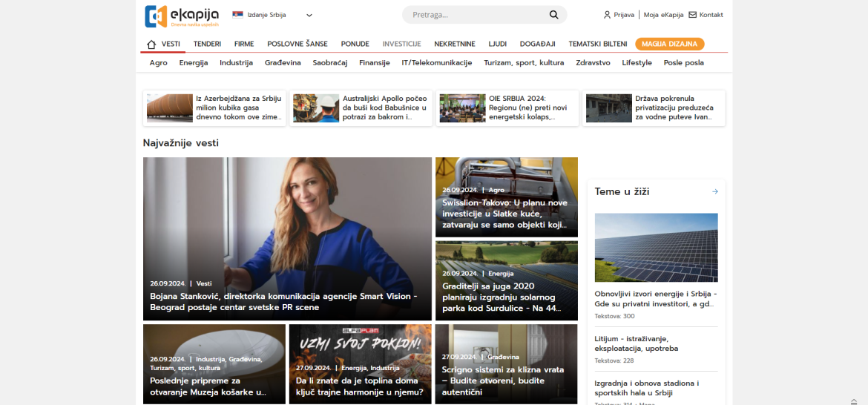Open the Iz Azerbejdžana za Srbiju gas article
868x405 pixels.
coord(239,108)
